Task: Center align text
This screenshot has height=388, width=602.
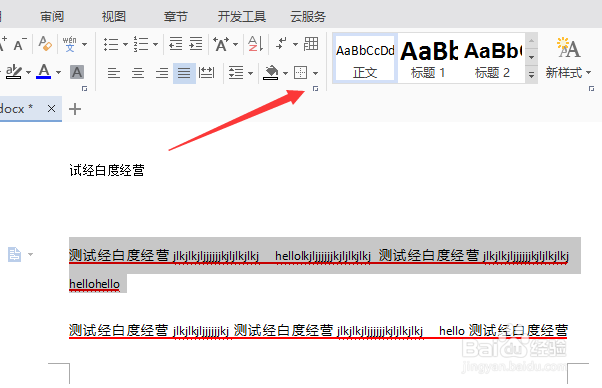Action: click(x=137, y=73)
